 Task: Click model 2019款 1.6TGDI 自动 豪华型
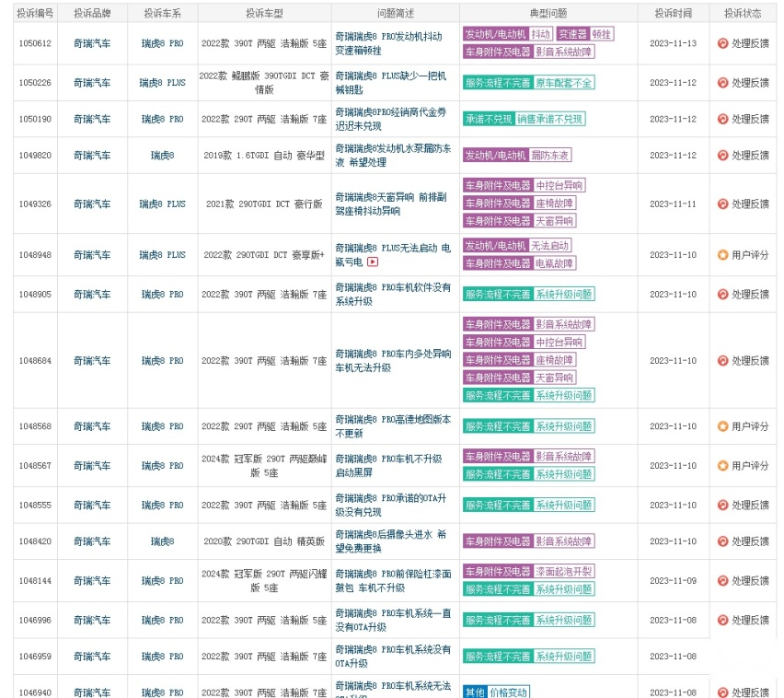click(264, 155)
